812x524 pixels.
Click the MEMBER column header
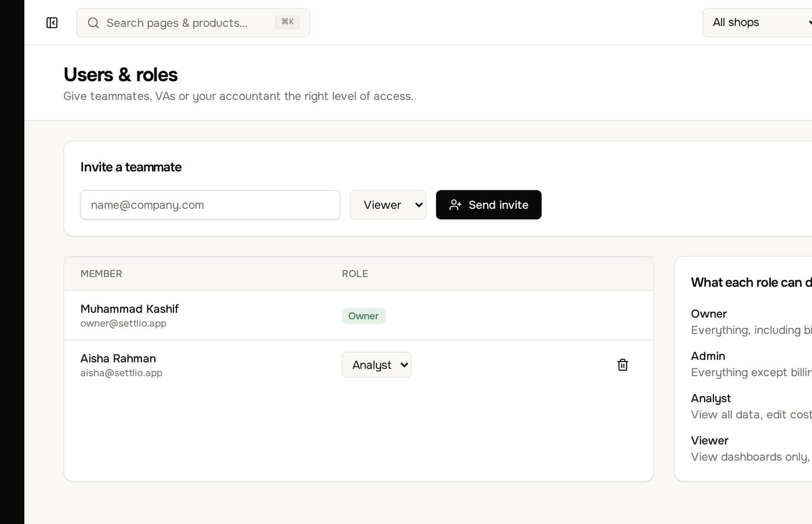tap(101, 274)
